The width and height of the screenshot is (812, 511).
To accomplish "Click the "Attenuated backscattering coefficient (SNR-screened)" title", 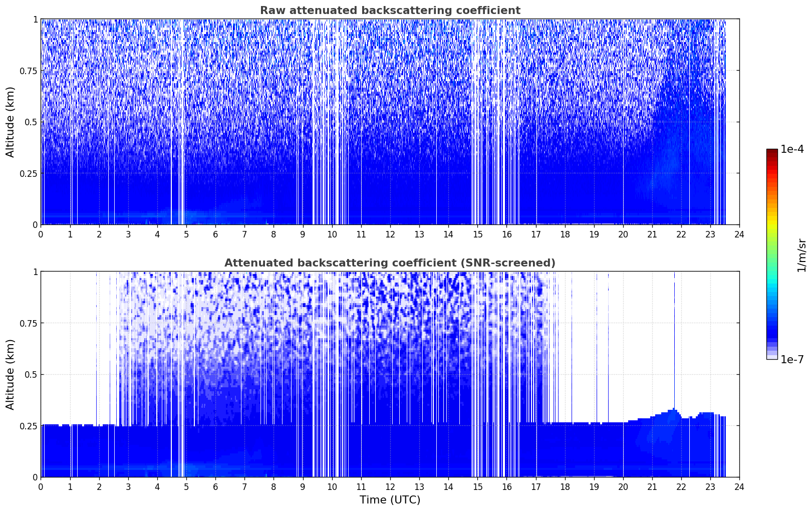I will point(390,263).
